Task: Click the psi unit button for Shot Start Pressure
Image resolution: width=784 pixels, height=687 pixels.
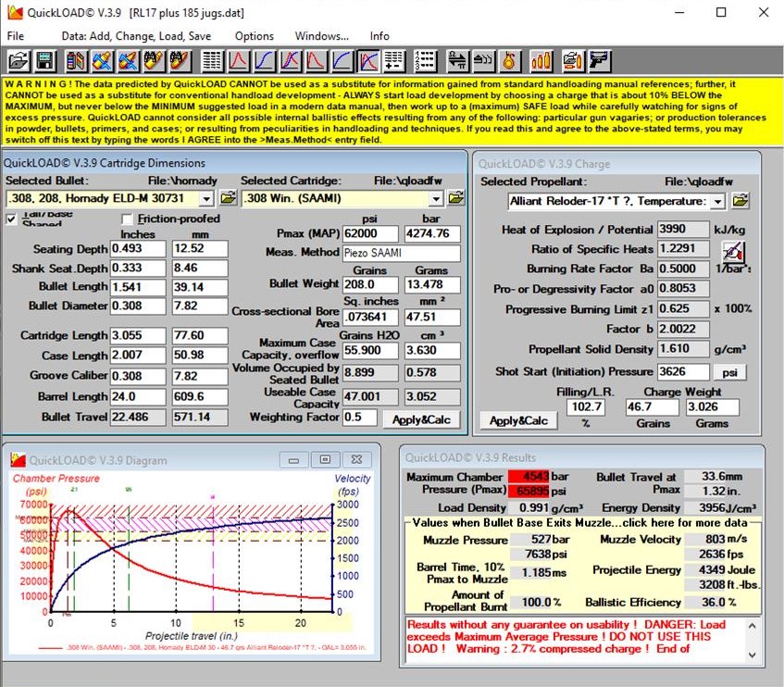Action: click(729, 372)
